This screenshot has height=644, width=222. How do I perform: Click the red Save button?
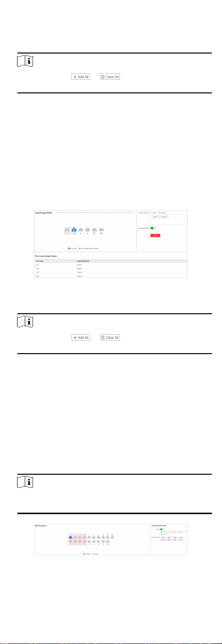[155, 235]
